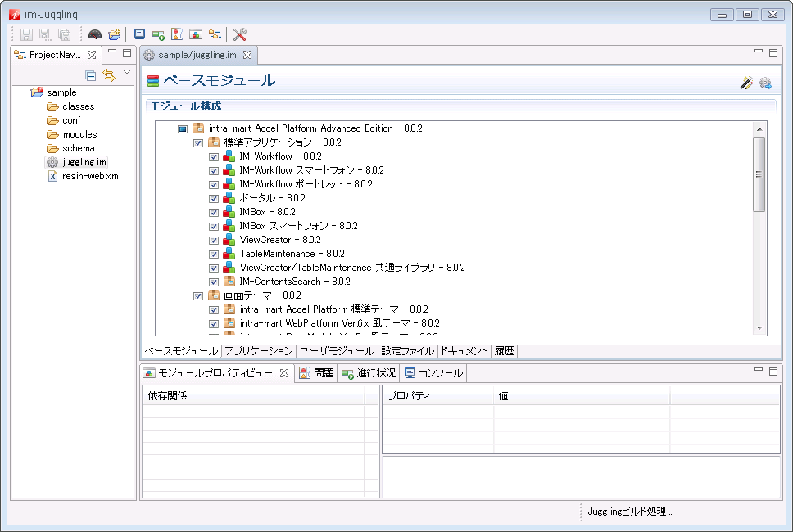The height and width of the screenshot is (532, 793).
Task: Minimize the editor area panel
Action: click(758, 51)
